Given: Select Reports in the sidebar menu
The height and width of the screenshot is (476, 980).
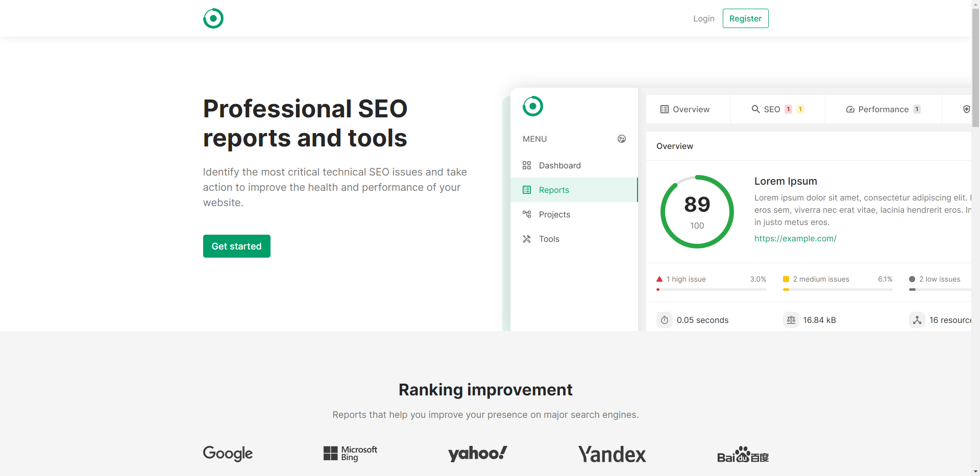Looking at the screenshot, I should (574, 190).
